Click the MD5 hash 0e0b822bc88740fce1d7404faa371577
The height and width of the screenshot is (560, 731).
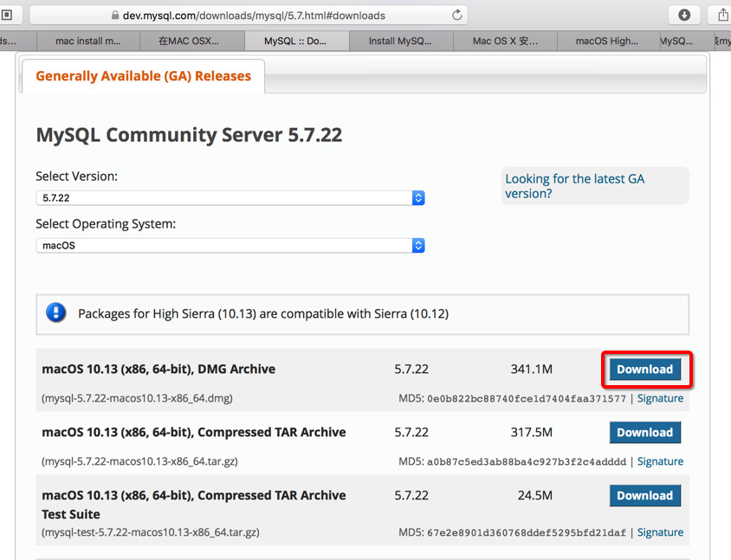click(527, 399)
